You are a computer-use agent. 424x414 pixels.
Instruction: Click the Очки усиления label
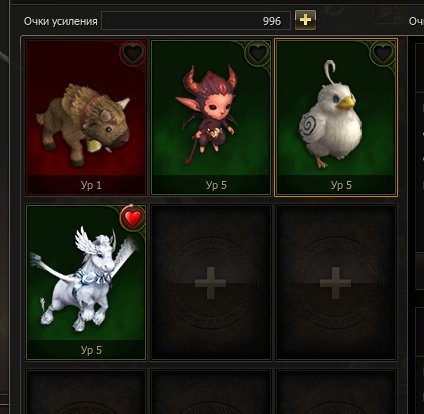click(61, 21)
